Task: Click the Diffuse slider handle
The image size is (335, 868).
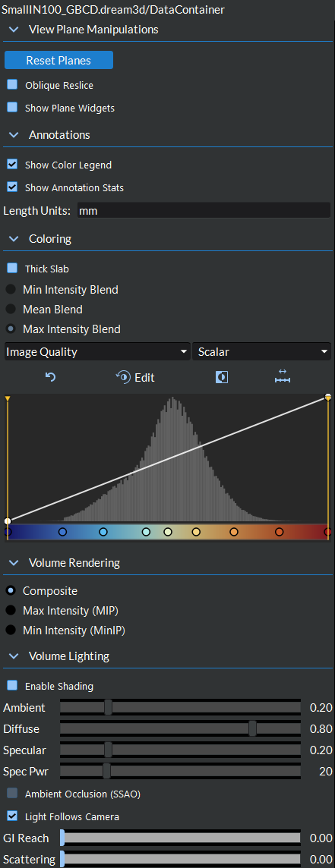Action: 252,728
